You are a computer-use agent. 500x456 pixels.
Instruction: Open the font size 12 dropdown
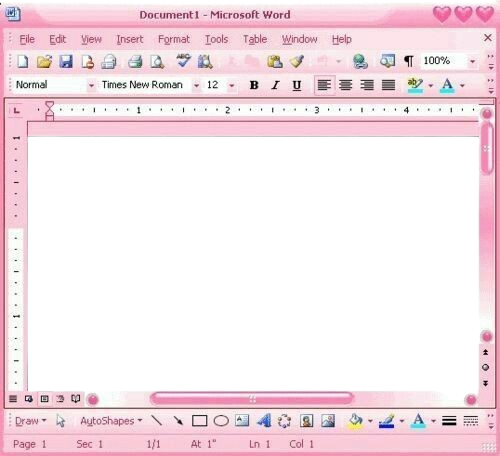pyautogui.click(x=232, y=85)
